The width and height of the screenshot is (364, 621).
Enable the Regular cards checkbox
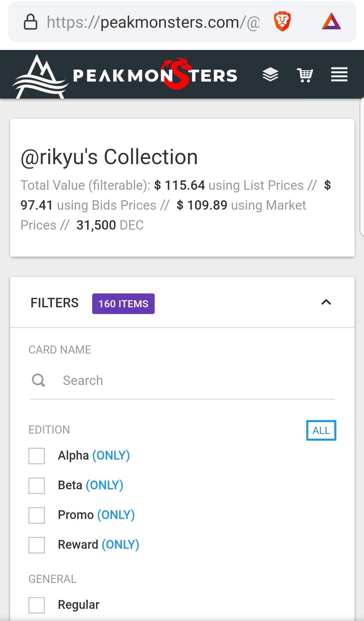tap(37, 605)
